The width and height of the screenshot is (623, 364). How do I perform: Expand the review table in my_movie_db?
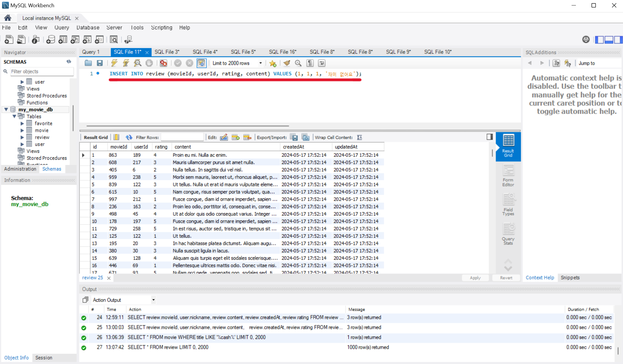(22, 137)
